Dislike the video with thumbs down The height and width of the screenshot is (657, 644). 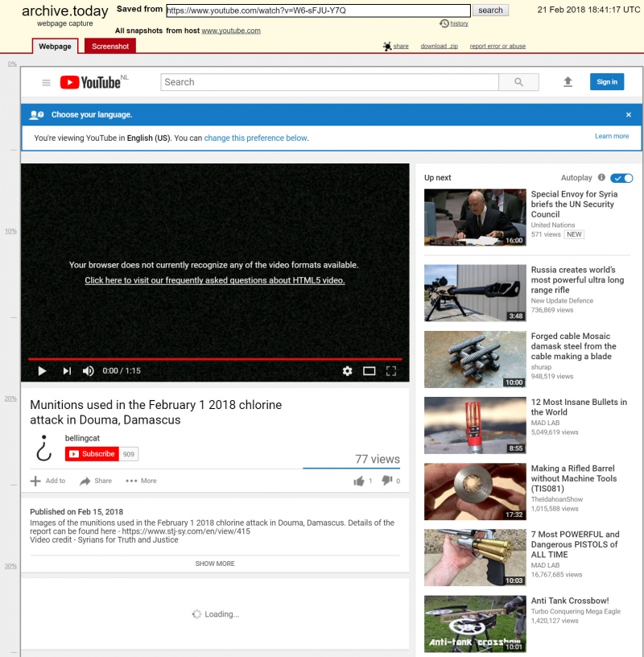(386, 481)
